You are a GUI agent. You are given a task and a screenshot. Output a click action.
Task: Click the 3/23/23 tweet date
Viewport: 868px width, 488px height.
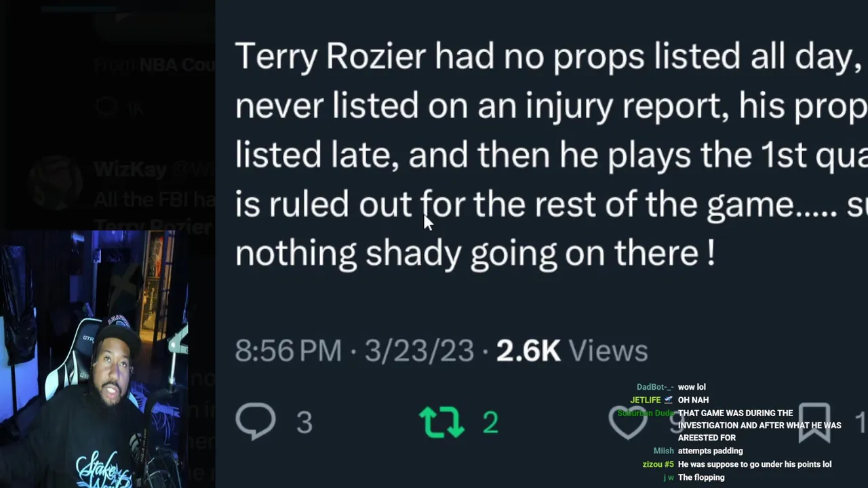tap(419, 350)
